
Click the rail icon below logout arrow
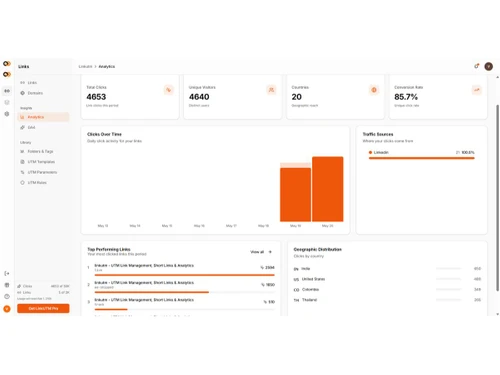pyautogui.click(x=7, y=285)
